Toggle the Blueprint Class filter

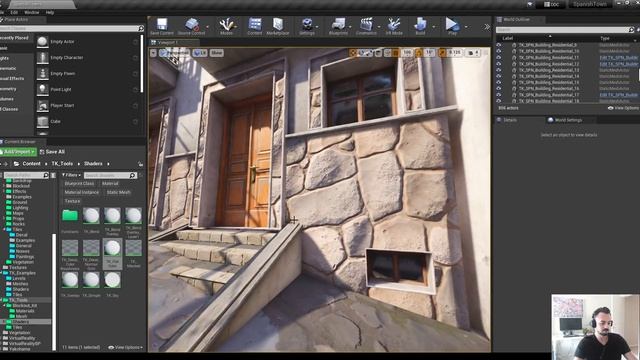pos(79,184)
